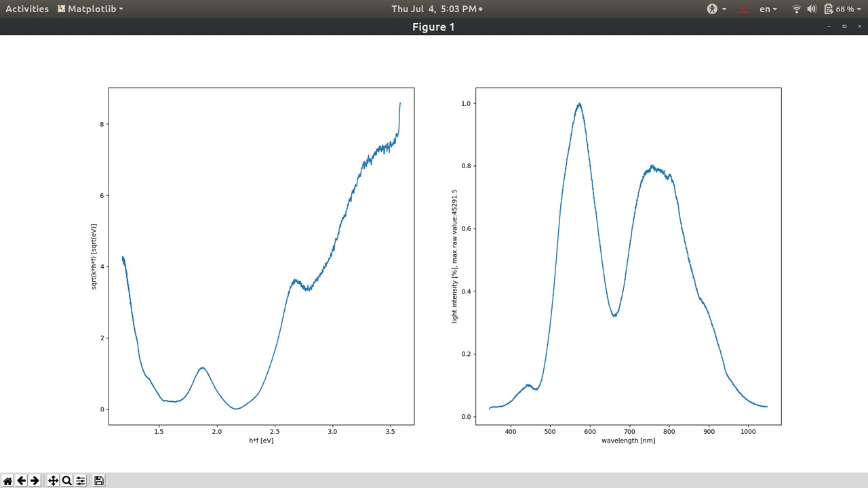
Task: Open the Matplotlib application menu
Action: tap(90, 9)
